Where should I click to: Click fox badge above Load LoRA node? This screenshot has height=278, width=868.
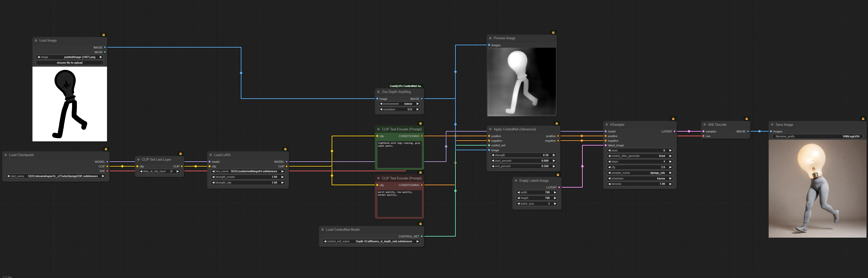click(x=285, y=149)
